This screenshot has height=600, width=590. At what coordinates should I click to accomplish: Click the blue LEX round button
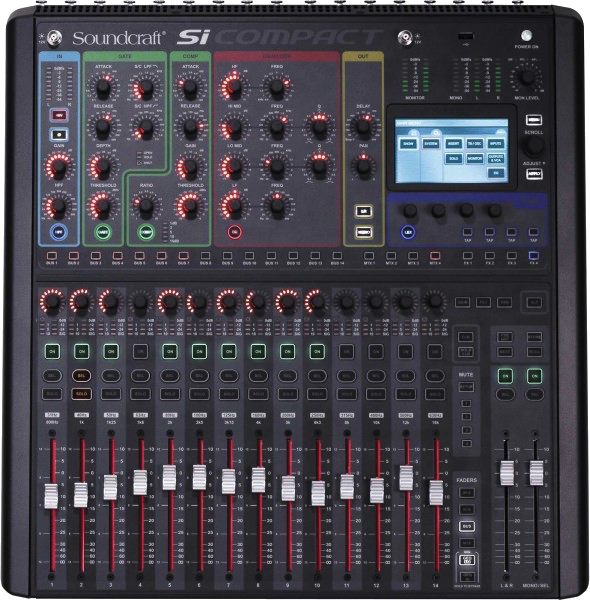408,232
